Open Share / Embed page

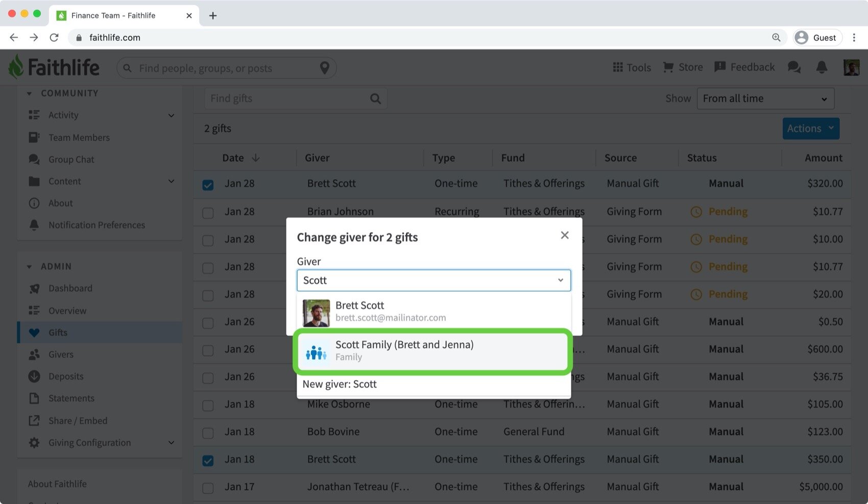pyautogui.click(x=78, y=421)
